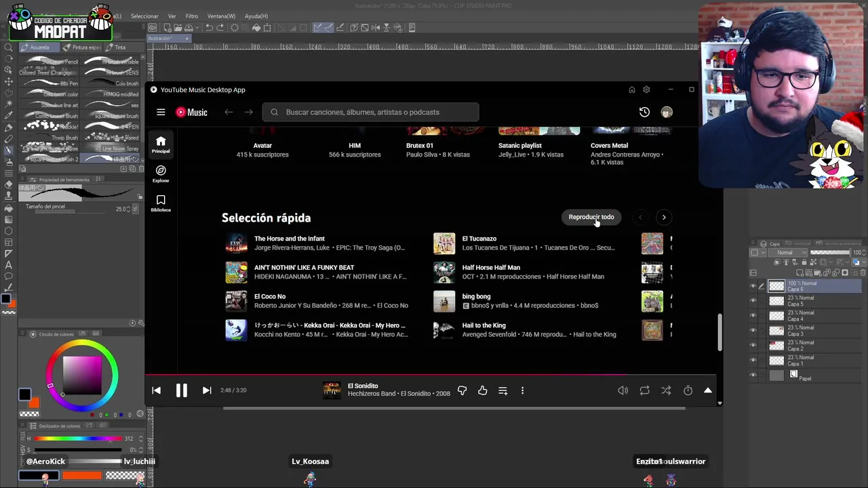Adjust Tamaño del pincel stepper arrows

pos(127,209)
